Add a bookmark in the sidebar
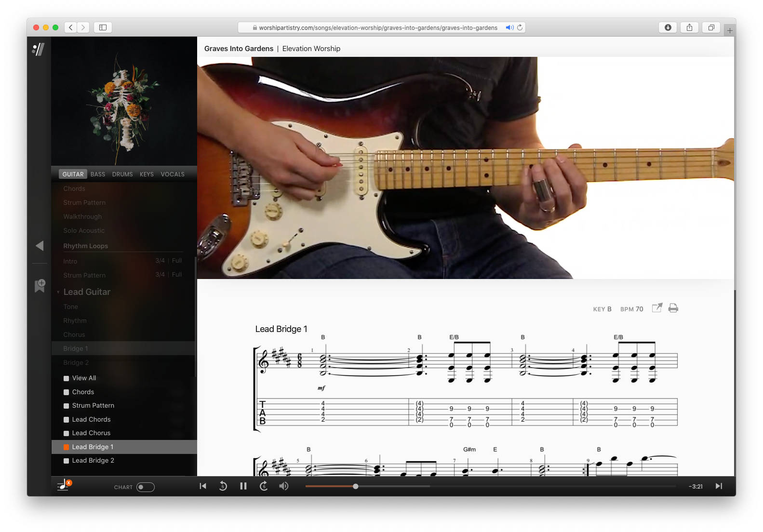This screenshot has height=532, width=763. [x=40, y=285]
